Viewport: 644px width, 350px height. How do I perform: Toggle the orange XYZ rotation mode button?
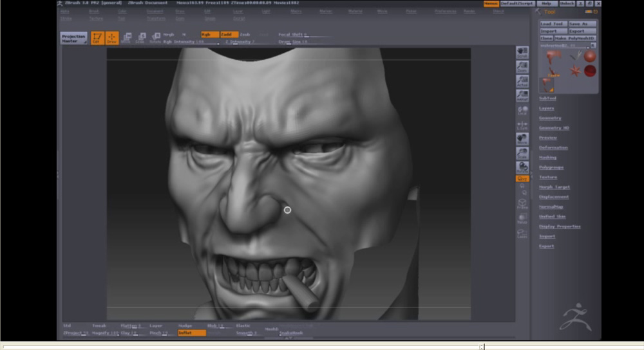click(x=522, y=178)
